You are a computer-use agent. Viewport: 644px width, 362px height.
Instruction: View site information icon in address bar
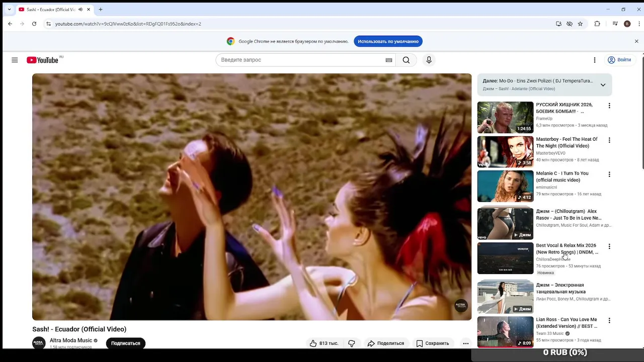(x=48, y=24)
